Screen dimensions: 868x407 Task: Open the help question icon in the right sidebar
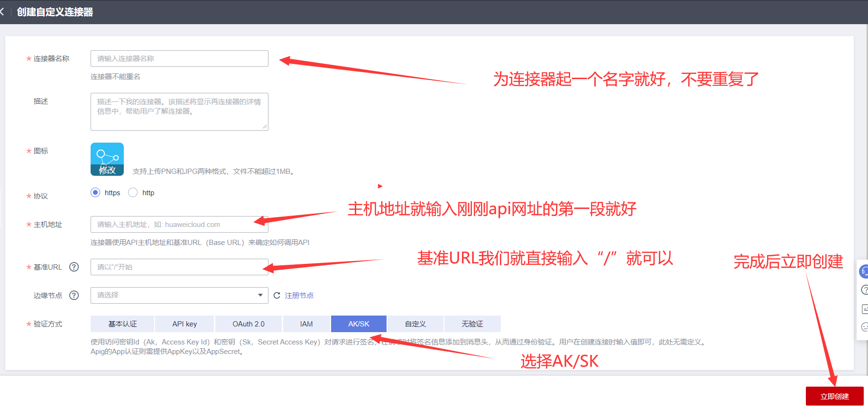click(864, 290)
